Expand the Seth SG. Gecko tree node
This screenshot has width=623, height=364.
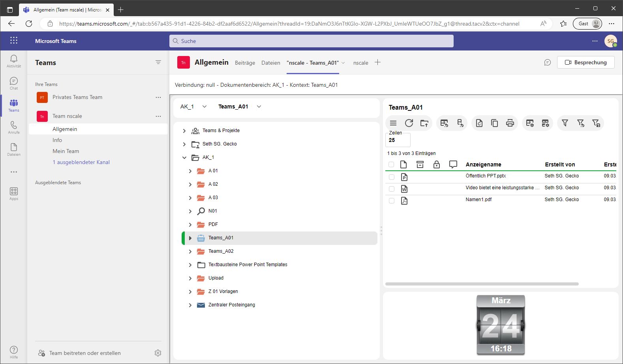point(184,144)
